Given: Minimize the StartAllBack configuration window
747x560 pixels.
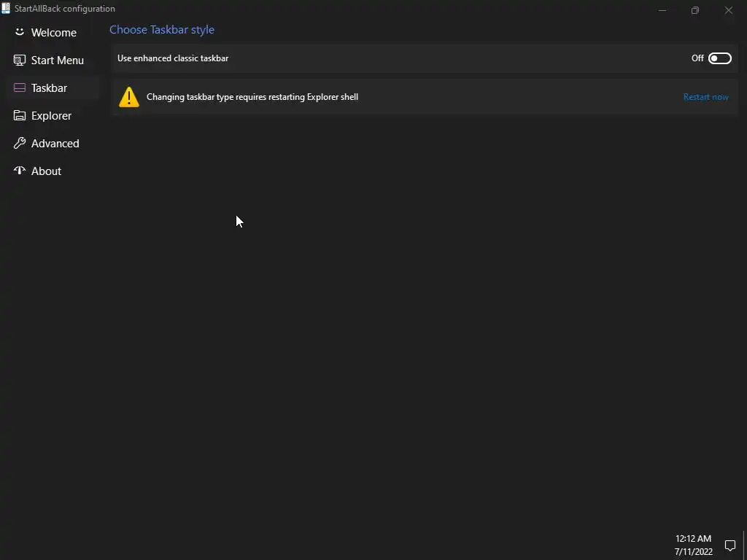Looking at the screenshot, I should click(662, 10).
